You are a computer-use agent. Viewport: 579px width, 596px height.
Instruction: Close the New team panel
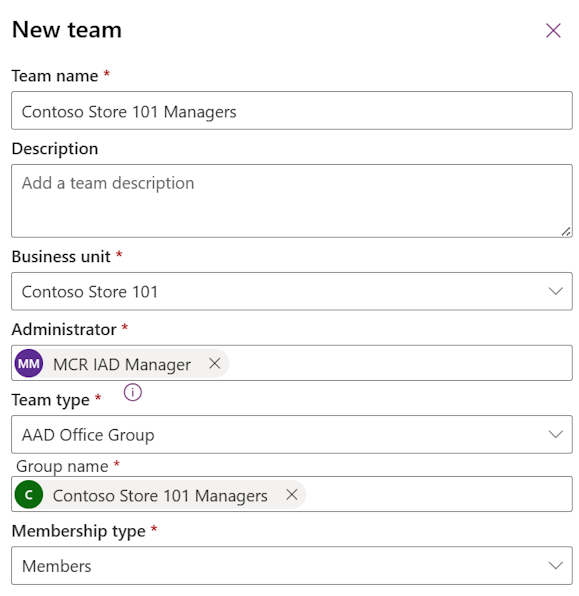[x=553, y=30]
